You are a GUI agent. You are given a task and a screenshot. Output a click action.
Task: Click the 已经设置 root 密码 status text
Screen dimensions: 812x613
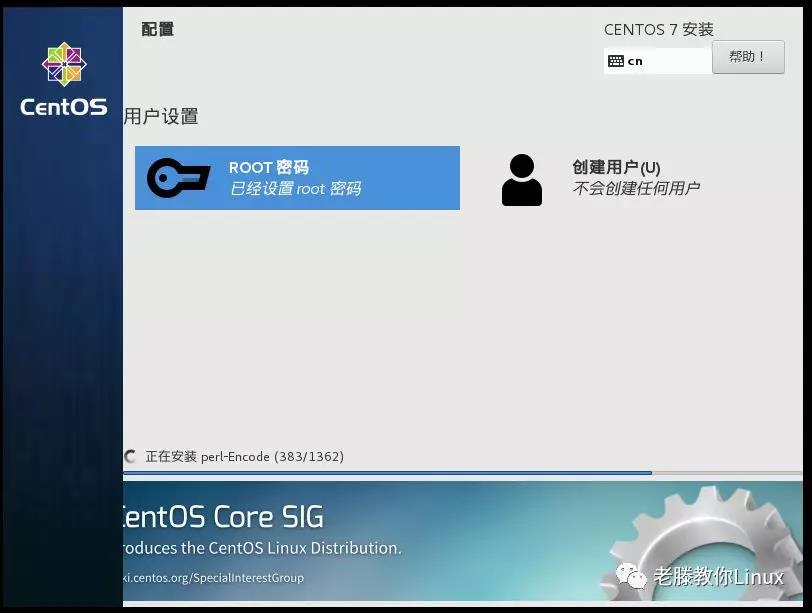click(295, 189)
